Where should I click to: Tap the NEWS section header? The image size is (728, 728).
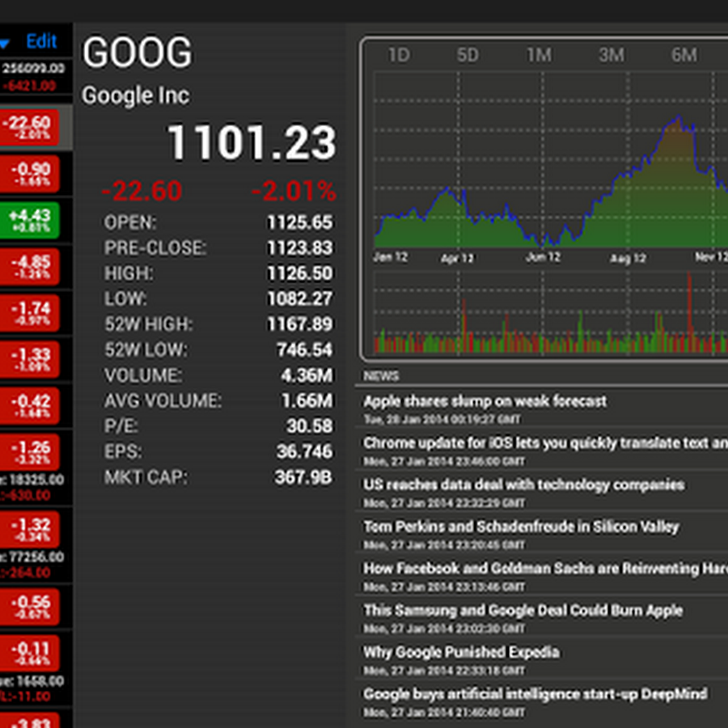[381, 375]
